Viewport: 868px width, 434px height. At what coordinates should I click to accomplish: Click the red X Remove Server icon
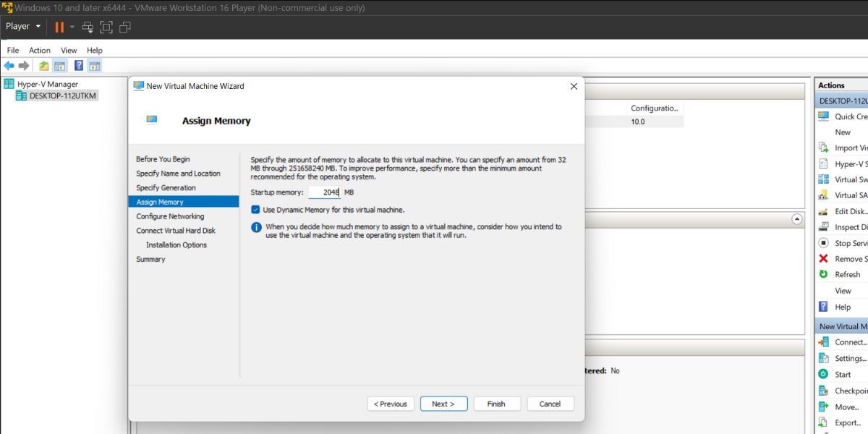(x=823, y=259)
